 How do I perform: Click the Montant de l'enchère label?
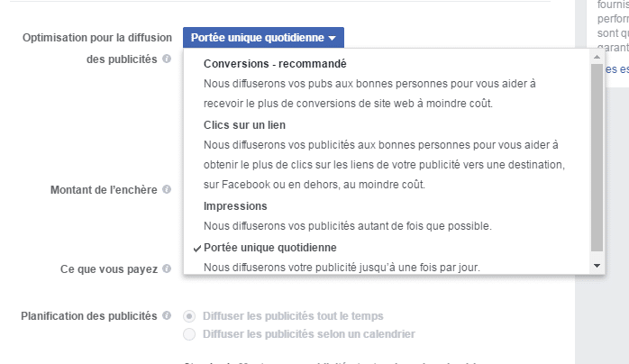(104, 190)
